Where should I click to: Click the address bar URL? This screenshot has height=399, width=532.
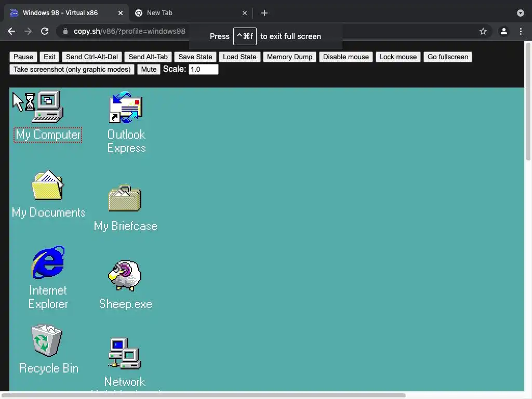(x=129, y=31)
